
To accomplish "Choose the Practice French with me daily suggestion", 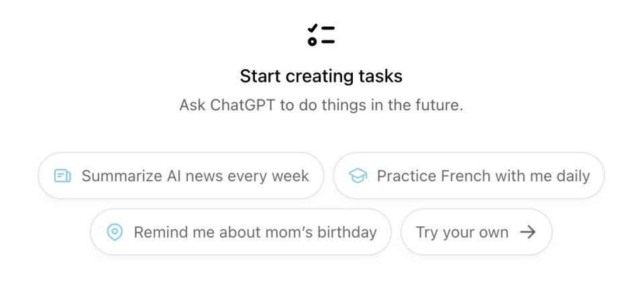I will pos(469,176).
